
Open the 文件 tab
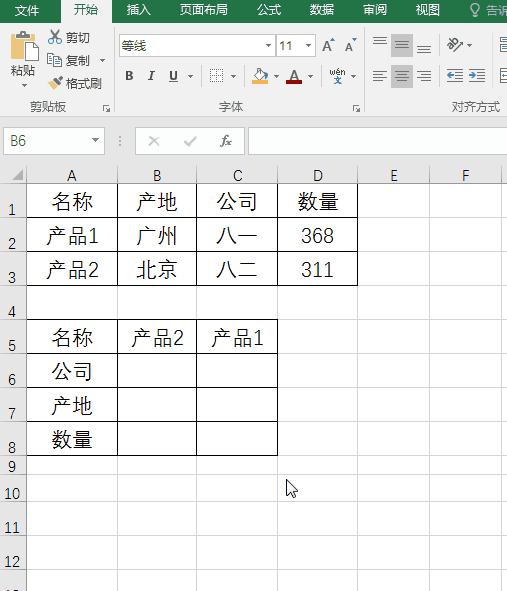27,10
